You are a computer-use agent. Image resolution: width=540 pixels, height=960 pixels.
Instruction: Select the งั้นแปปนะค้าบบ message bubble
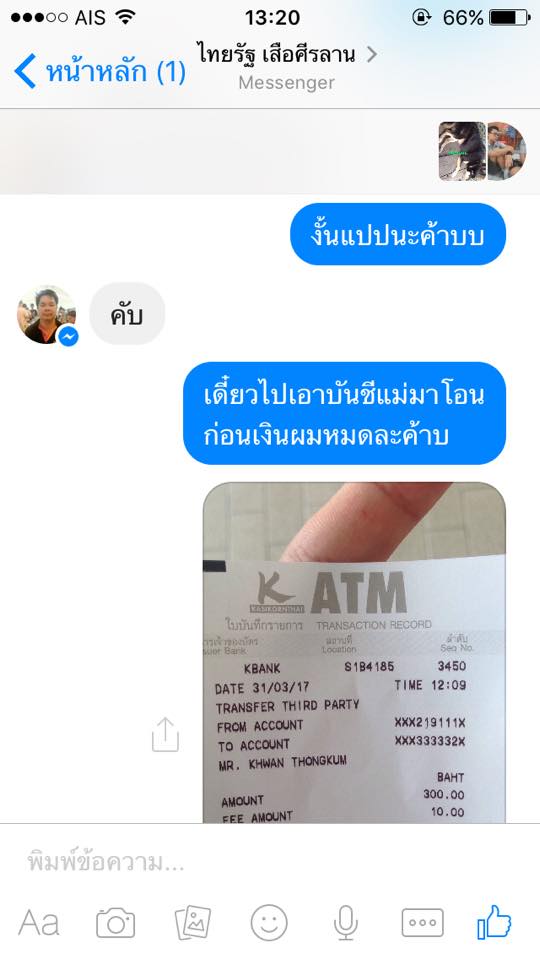[x=398, y=234]
